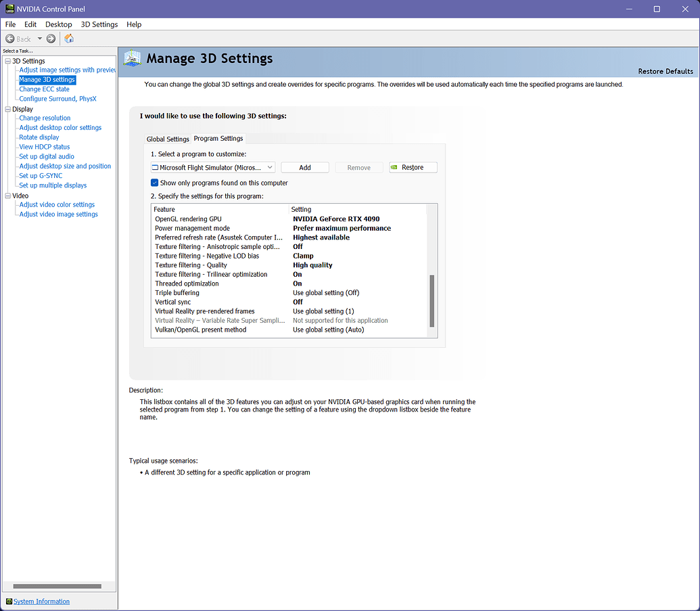Screen dimensions: 700x611
Task: Switch to the Global Settings tab
Action: click(168, 138)
